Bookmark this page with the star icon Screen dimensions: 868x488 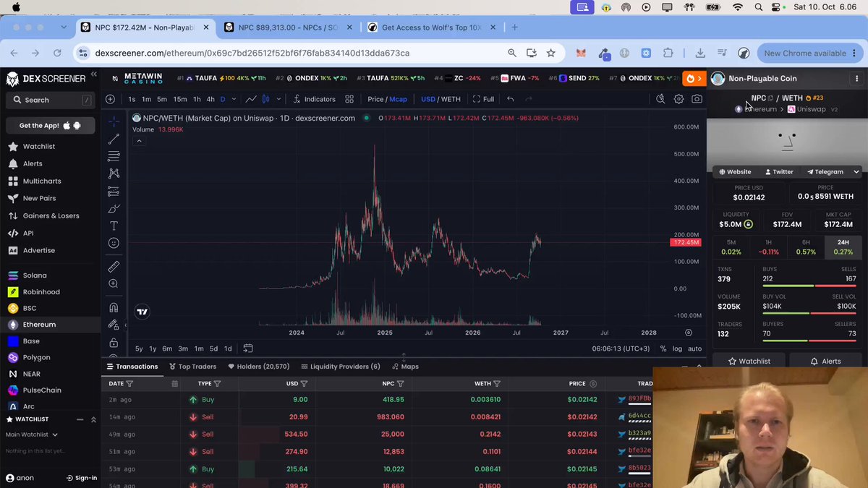(551, 53)
